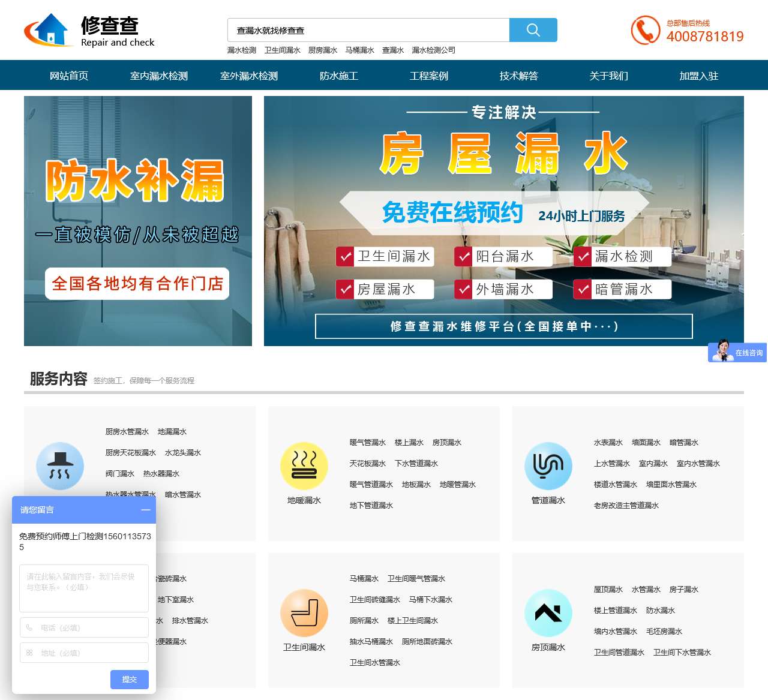
Task: Open the 地下管道漏水 link
Action: (371, 506)
